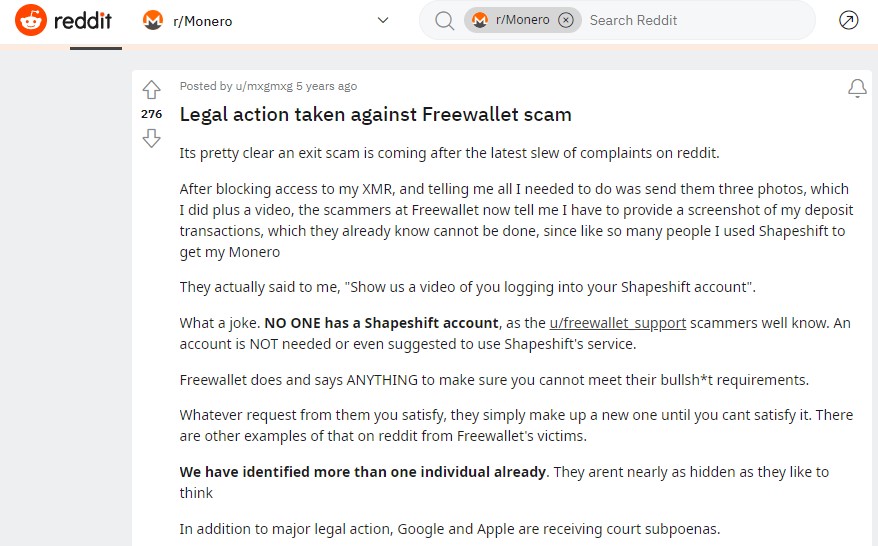
Task: Click the reddit wordmark to go home
Action: click(84, 20)
